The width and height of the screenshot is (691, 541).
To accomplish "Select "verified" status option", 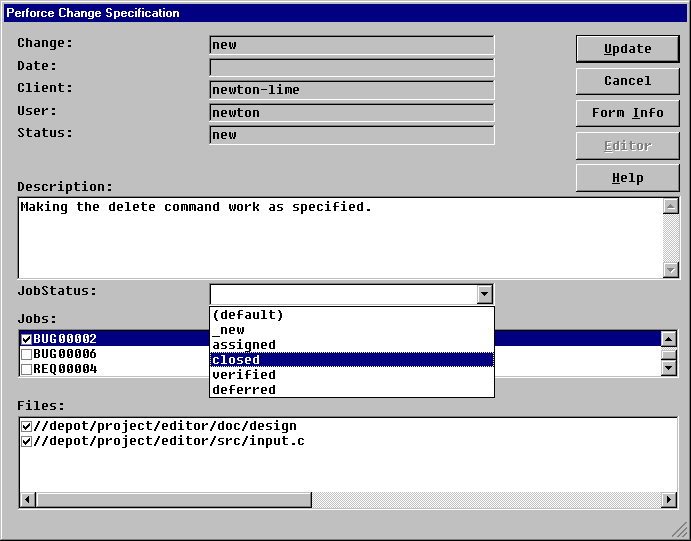I will tap(351, 375).
